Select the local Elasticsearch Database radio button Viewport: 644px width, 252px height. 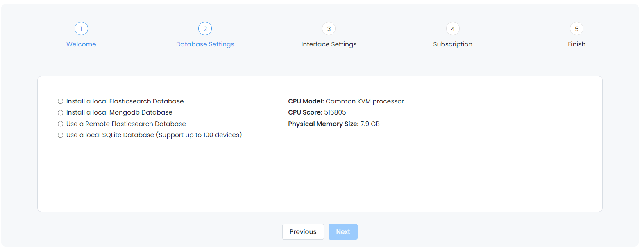(61, 101)
